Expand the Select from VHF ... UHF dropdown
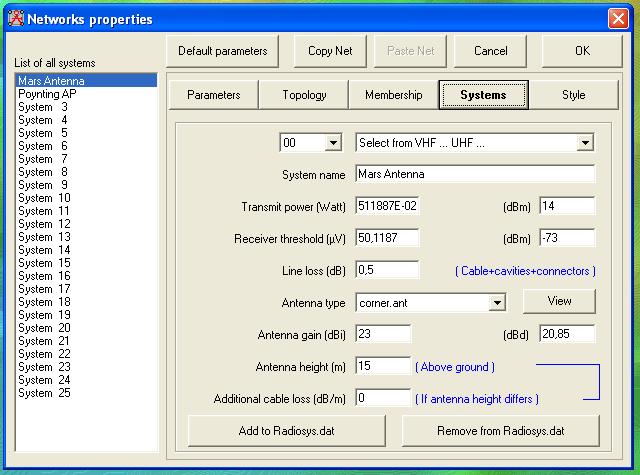This screenshot has height=475, width=640. (x=585, y=143)
